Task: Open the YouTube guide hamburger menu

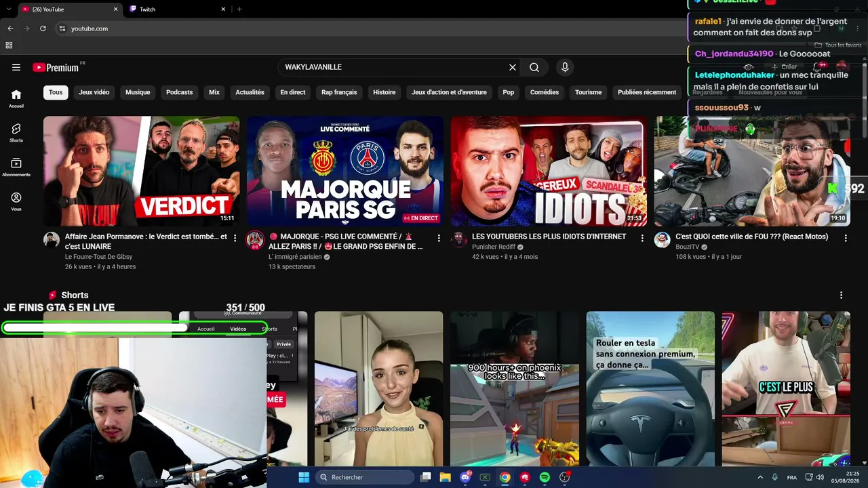Action: 16,67
